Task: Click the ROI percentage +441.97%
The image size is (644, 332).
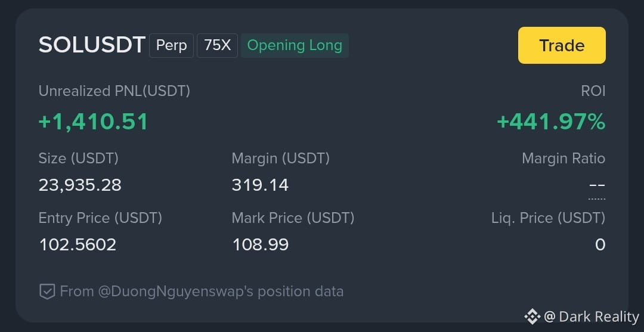Action: point(551,122)
